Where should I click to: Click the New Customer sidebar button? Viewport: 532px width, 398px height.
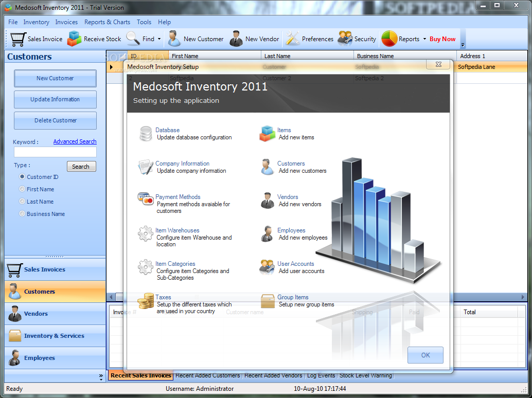tap(55, 78)
